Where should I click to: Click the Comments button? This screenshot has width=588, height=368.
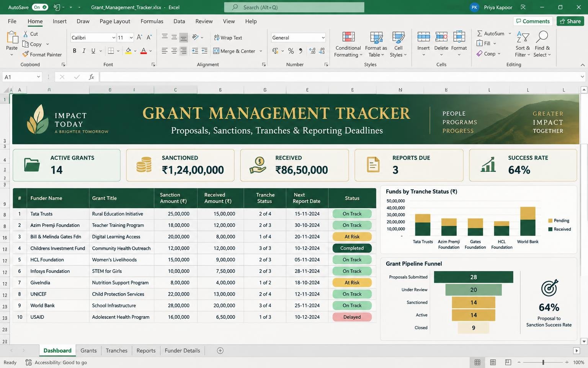coord(532,21)
